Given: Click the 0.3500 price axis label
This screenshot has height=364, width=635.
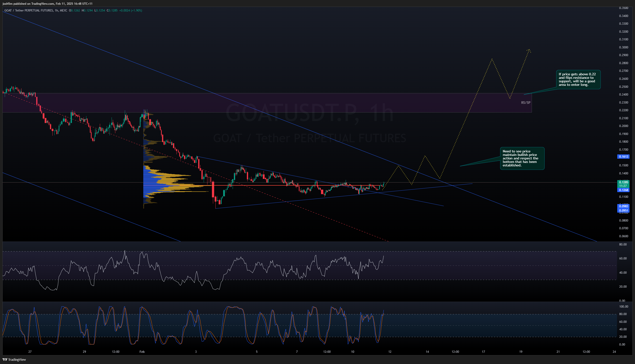Looking at the screenshot, I should (624, 8).
